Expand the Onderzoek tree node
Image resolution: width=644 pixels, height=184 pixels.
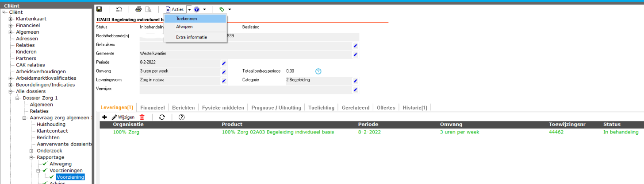point(31,151)
